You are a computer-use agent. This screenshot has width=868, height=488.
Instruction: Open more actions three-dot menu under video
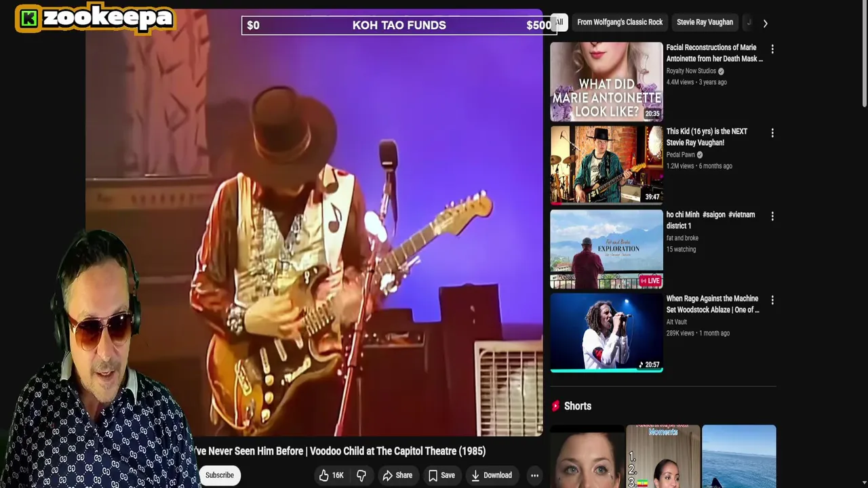(x=534, y=475)
